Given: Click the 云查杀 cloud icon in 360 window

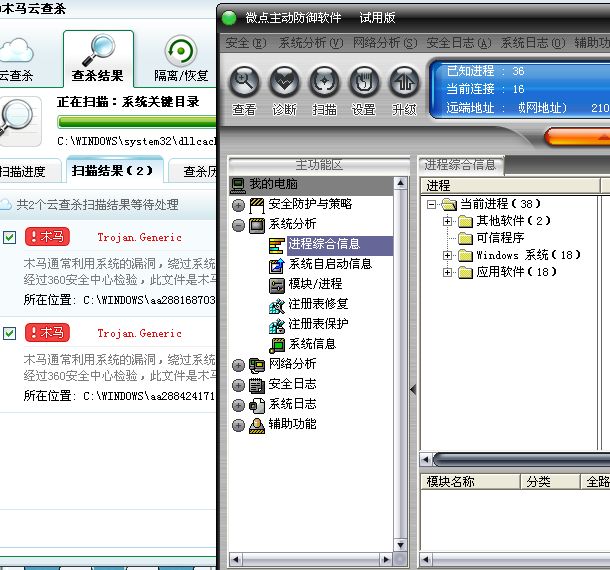Looking at the screenshot, I should click(16, 50).
